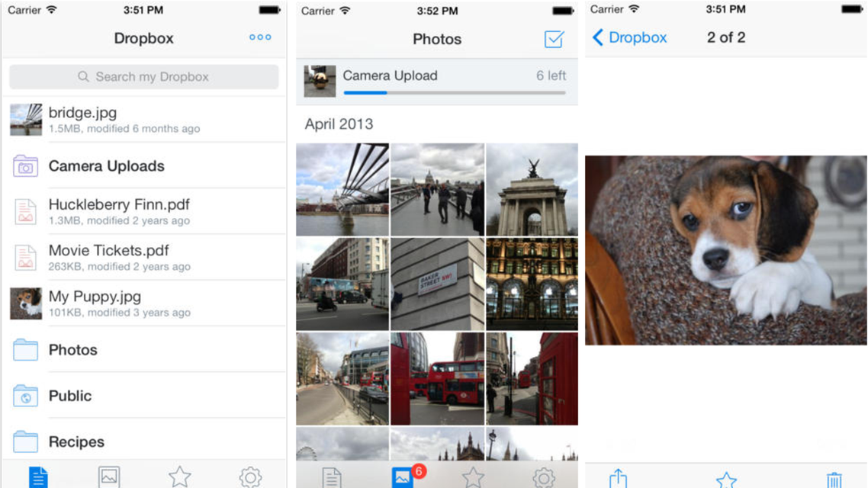Click 'Recipes' folder name text
868x488 pixels.
point(76,441)
